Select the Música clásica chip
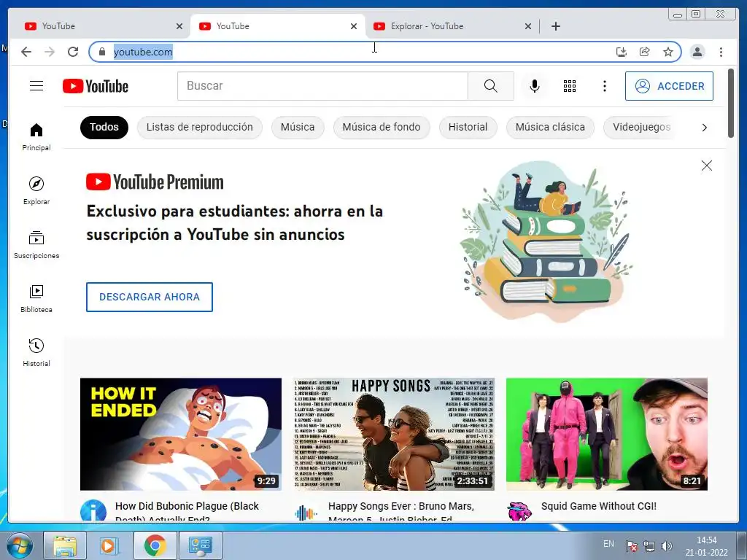This screenshot has width=747, height=560. click(x=550, y=127)
